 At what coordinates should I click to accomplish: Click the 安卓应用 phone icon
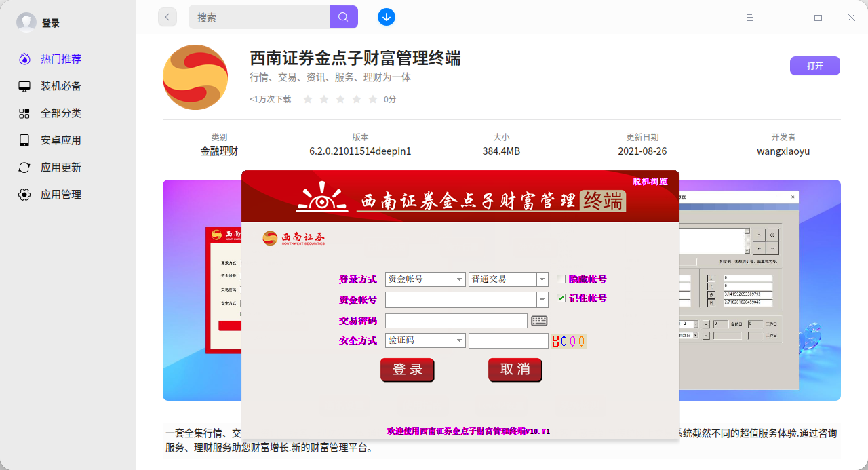pyautogui.click(x=24, y=140)
